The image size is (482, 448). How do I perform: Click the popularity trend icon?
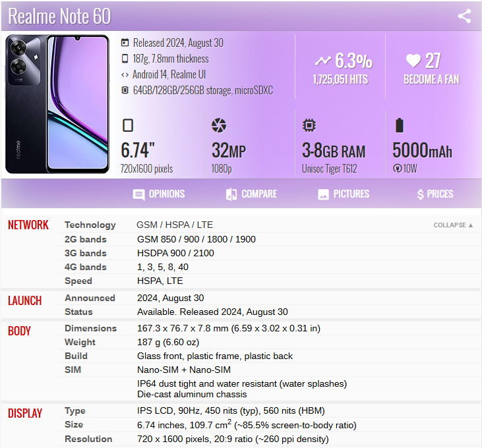[x=323, y=61]
